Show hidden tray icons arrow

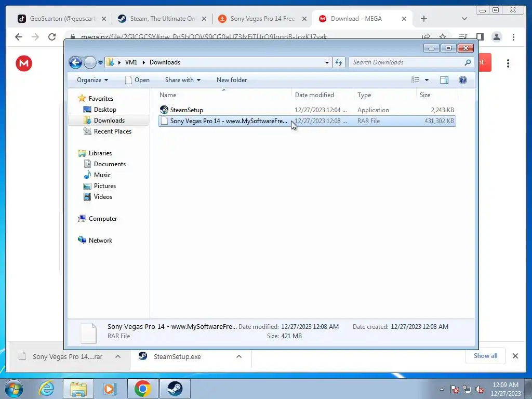[x=442, y=389]
